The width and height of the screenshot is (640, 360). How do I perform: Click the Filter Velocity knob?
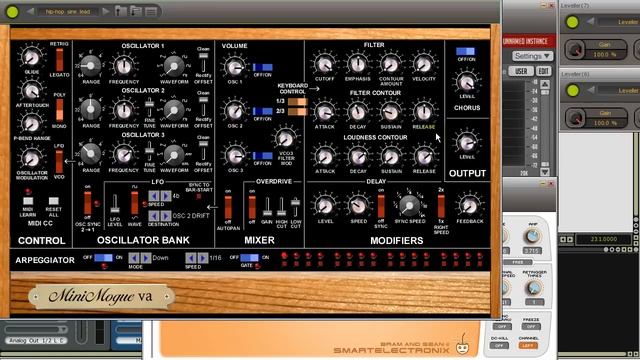tap(424, 64)
